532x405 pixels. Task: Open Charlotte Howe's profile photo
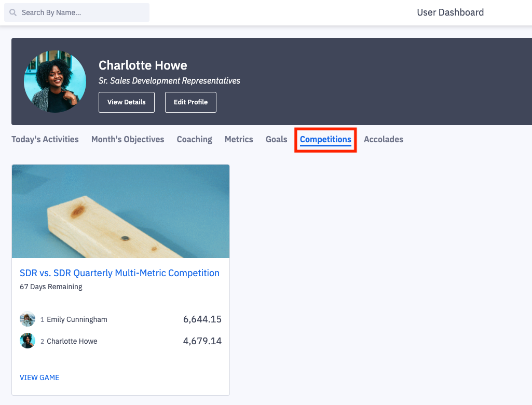pyautogui.click(x=55, y=82)
